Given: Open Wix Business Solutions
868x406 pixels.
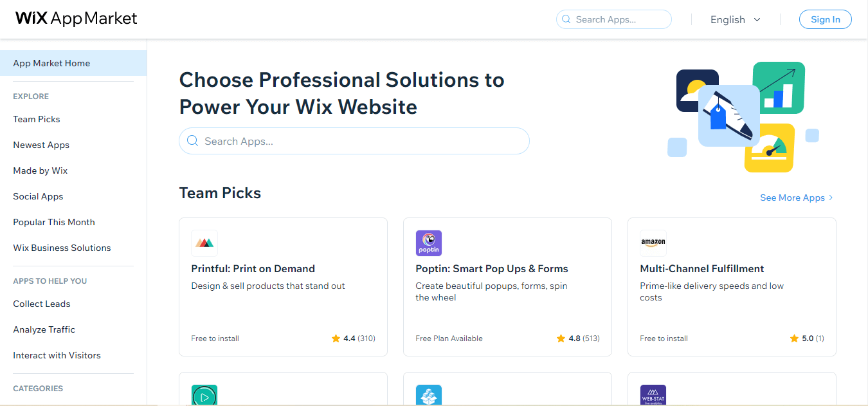Looking at the screenshot, I should coord(62,248).
